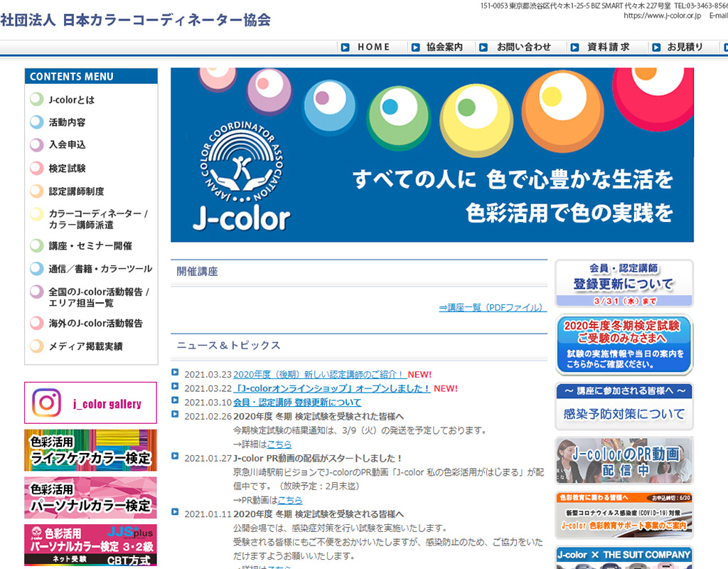The image size is (728, 569).
Task: Open 講座・セミナー開催 menu entry
Action: click(90, 245)
